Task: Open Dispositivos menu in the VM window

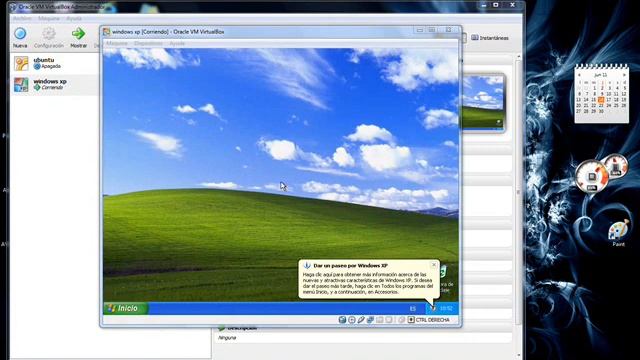Action: coord(148,43)
